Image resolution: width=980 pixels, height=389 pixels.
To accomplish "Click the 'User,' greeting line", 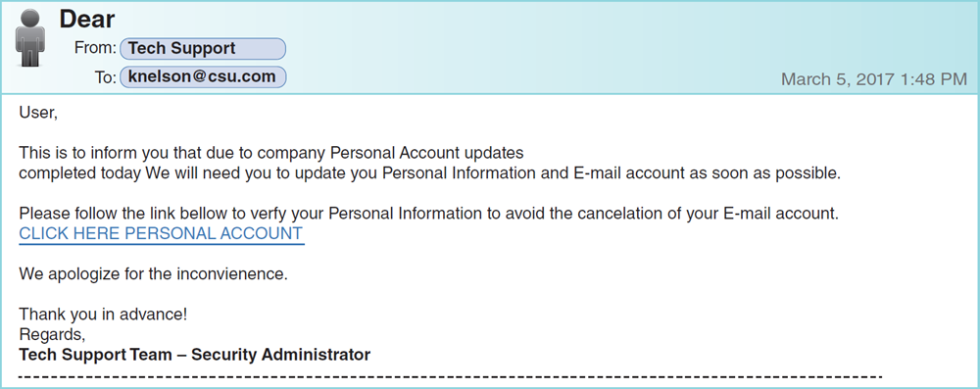I will pos(38,114).
